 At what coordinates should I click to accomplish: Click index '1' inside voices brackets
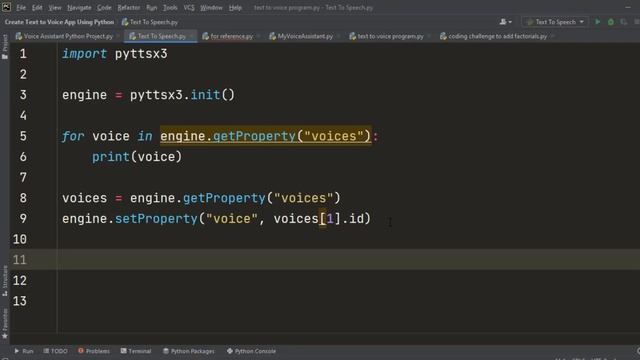[330, 219]
